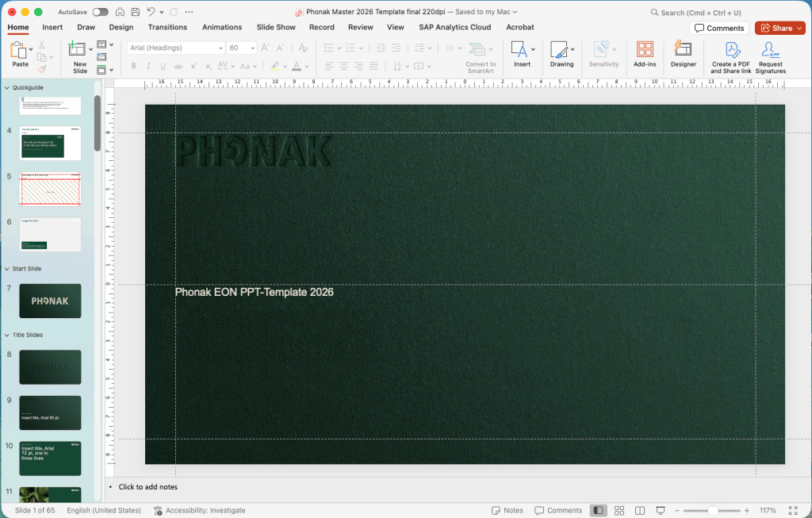Open the Drawing tools icon
The height and width of the screenshot is (518, 812).
[559, 49]
